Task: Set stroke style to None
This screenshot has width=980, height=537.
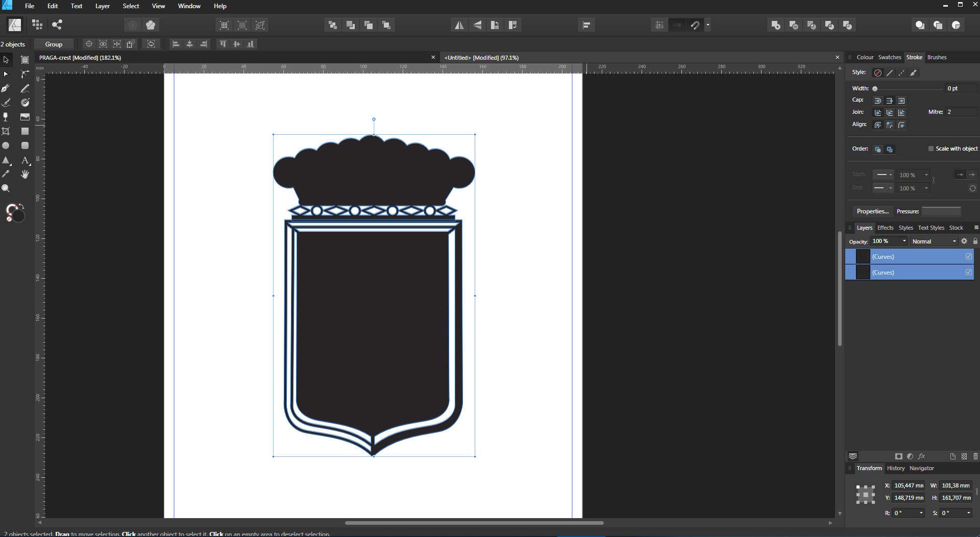Action: 878,73
